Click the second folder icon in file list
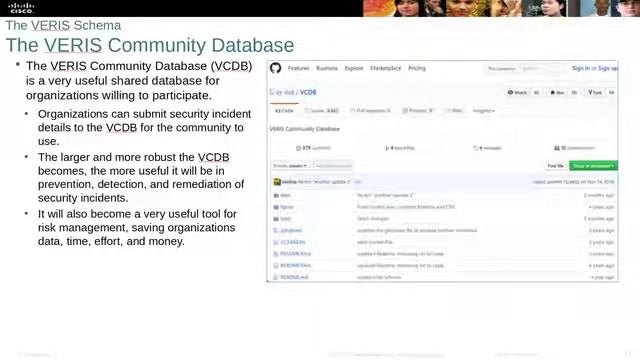This screenshot has height=360, width=640. point(276,207)
